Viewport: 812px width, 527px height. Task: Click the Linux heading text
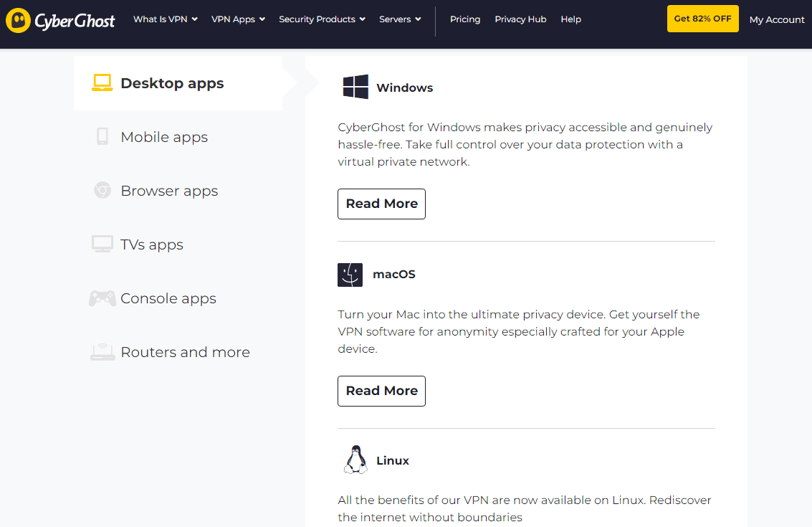click(393, 460)
